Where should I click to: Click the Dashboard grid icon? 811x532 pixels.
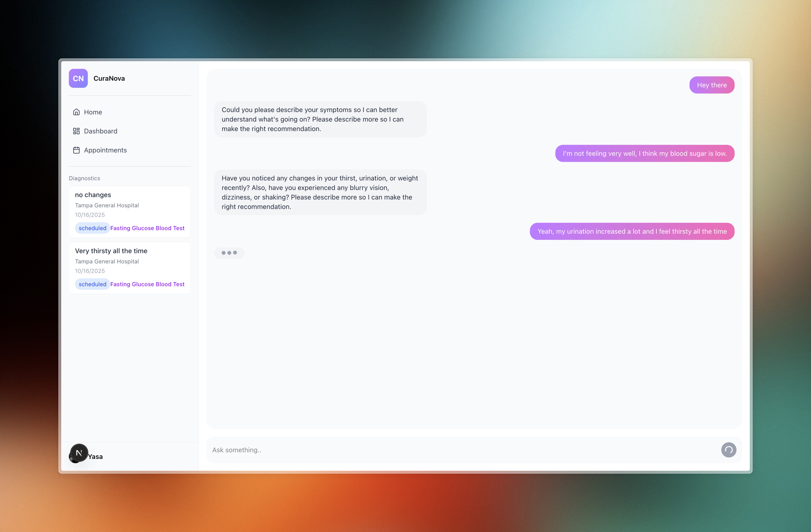(x=76, y=131)
